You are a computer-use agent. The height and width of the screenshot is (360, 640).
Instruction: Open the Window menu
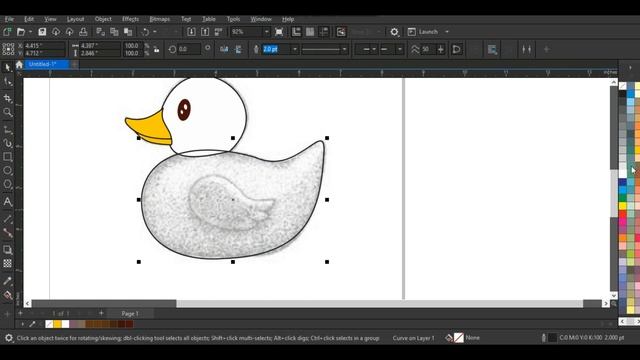click(261, 19)
